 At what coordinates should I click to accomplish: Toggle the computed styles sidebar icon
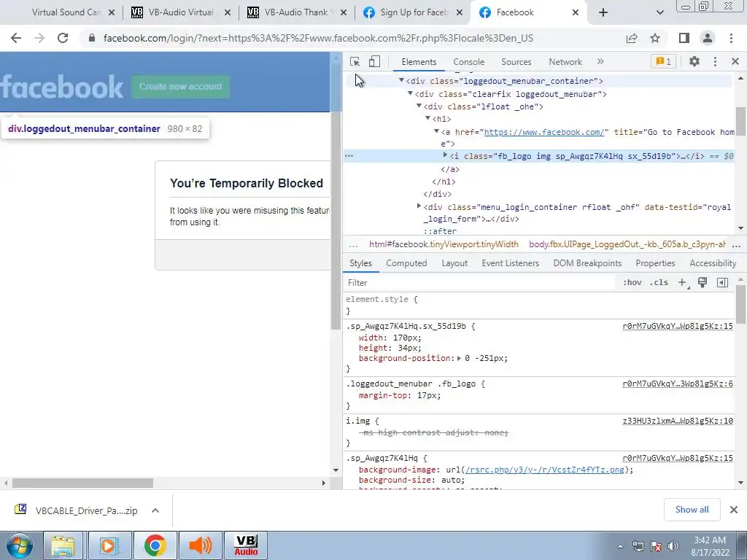722,283
